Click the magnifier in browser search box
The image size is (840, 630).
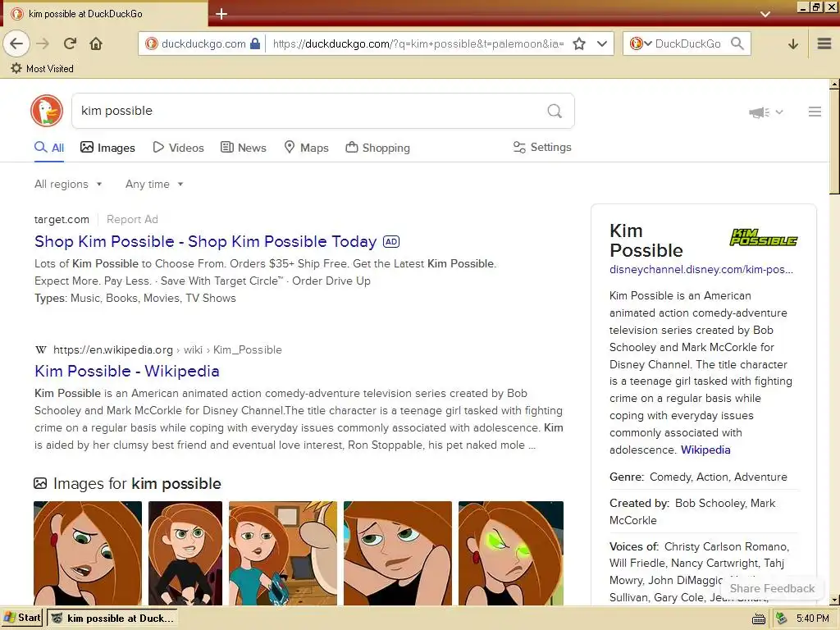[737, 43]
